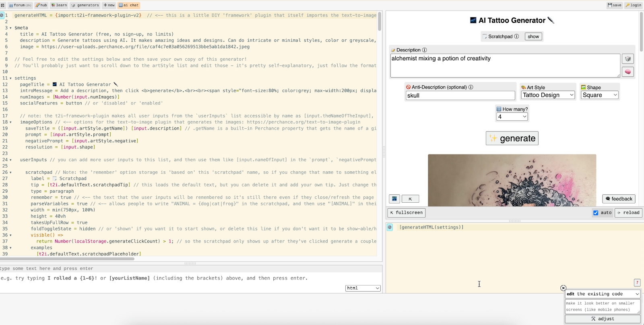Click the adjust button

603,319
